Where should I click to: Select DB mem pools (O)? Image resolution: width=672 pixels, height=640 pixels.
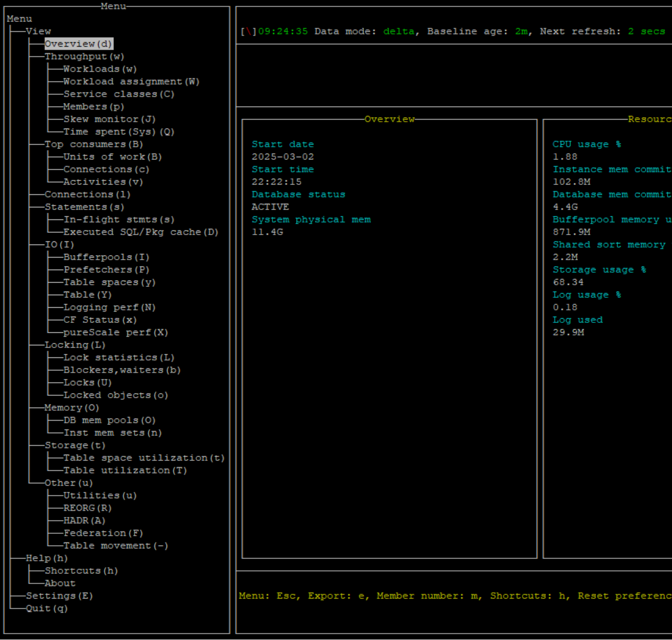coord(110,420)
